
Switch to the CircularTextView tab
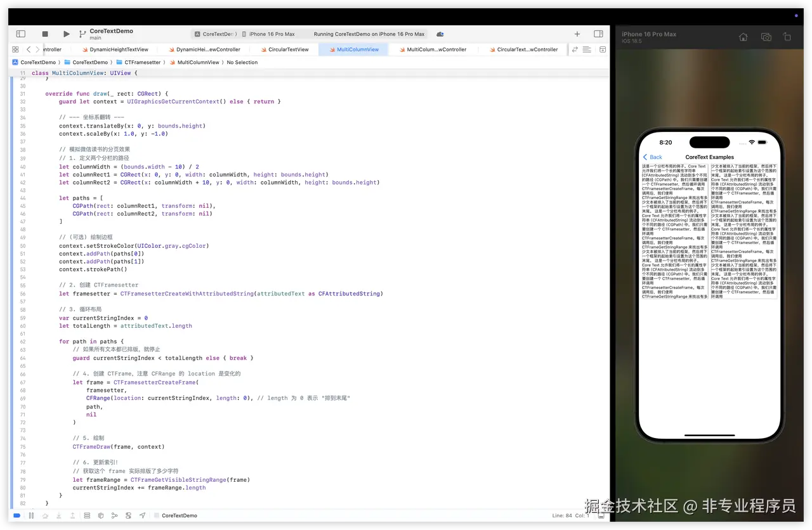click(284, 49)
